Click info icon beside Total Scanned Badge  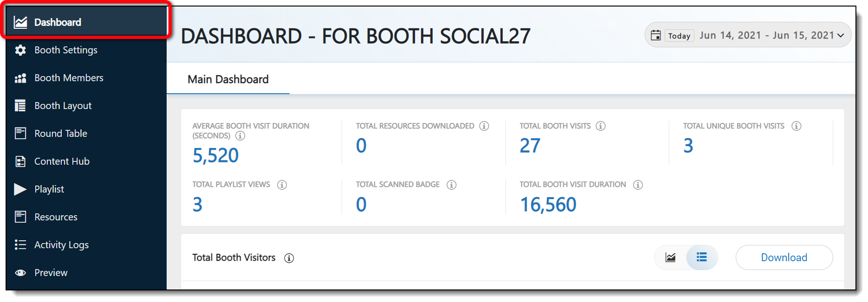[452, 185]
